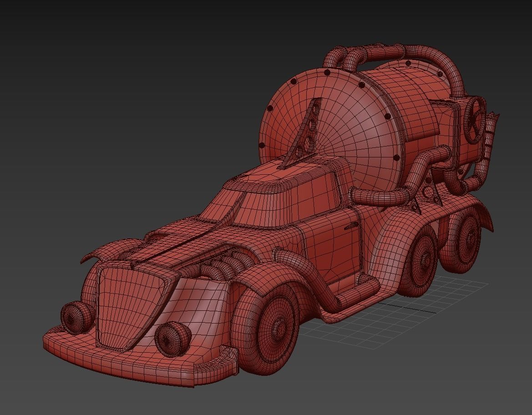Image resolution: width=532 pixels, height=415 pixels.
Task: Select the headlight beside the front wheel fender
Action: pos(173,339)
